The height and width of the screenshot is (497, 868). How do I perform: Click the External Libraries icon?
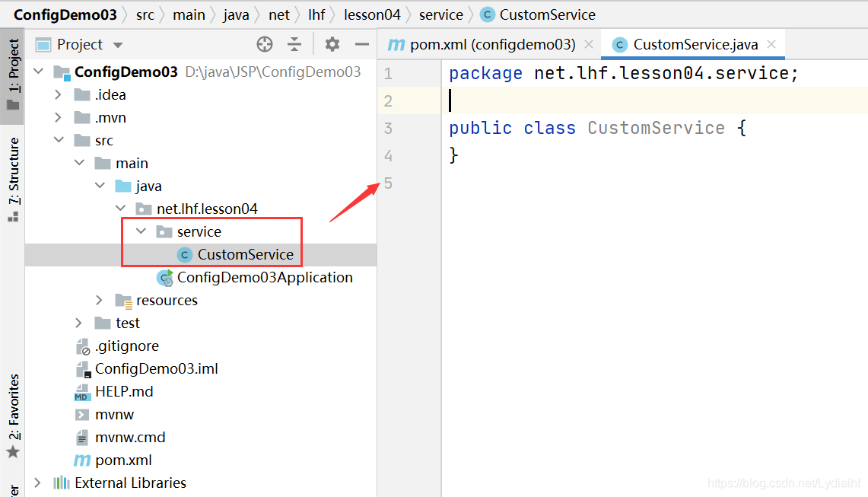click(62, 483)
